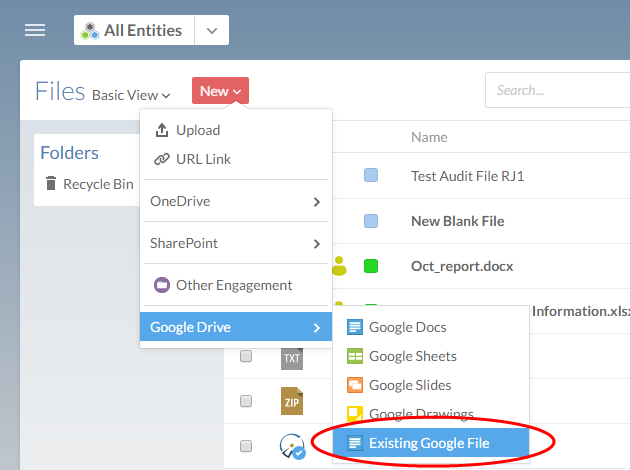
Task: Click the Upload icon in menu
Action: pyautogui.click(x=161, y=130)
